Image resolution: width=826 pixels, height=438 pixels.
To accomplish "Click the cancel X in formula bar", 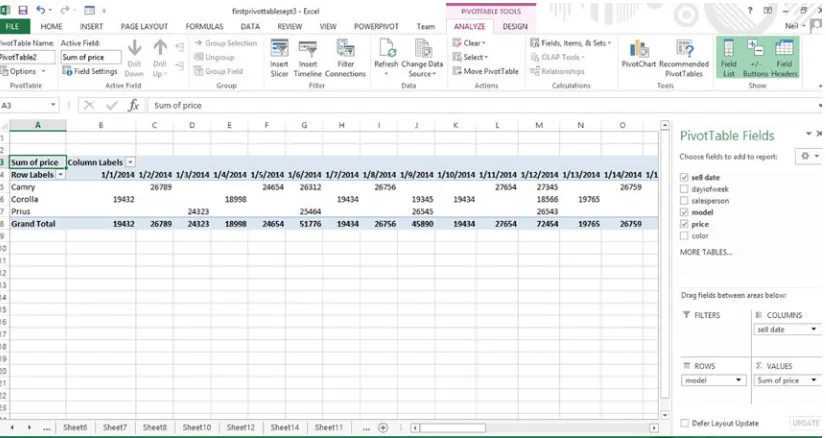I will point(89,105).
